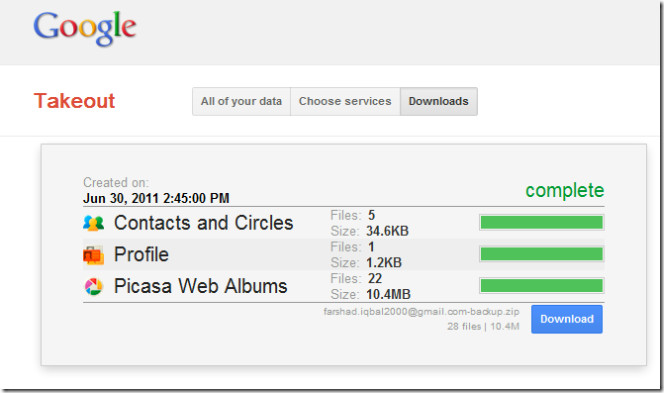Image resolution: width=664 pixels, height=393 pixels.
Task: Click the green complete status text
Action: [564, 190]
